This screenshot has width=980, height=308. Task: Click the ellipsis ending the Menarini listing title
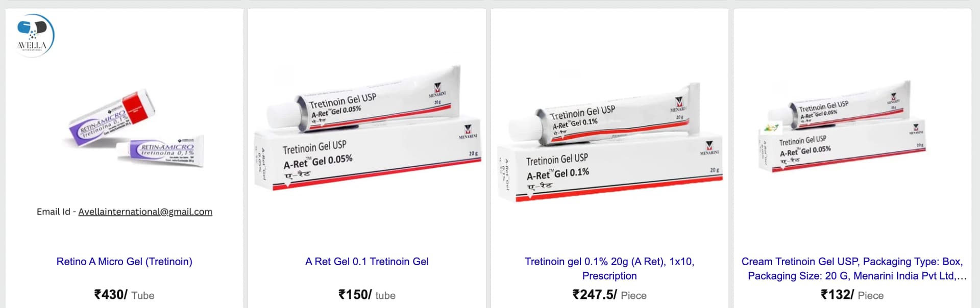click(962, 276)
